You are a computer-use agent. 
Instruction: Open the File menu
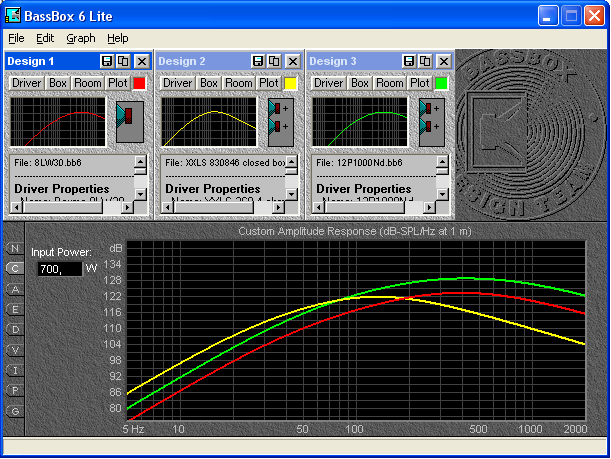16,38
